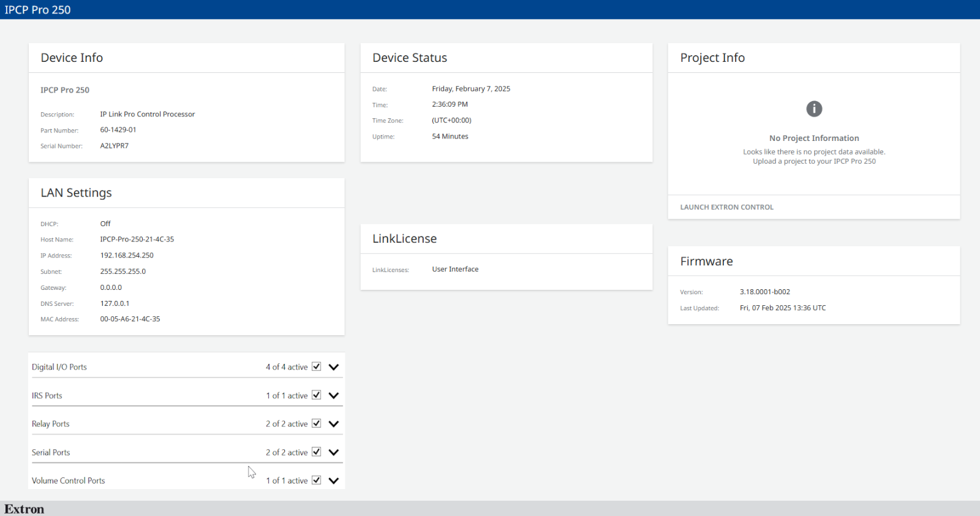Click the Volume Control Ports label
Viewport: 980px width, 516px height.
[69, 481]
